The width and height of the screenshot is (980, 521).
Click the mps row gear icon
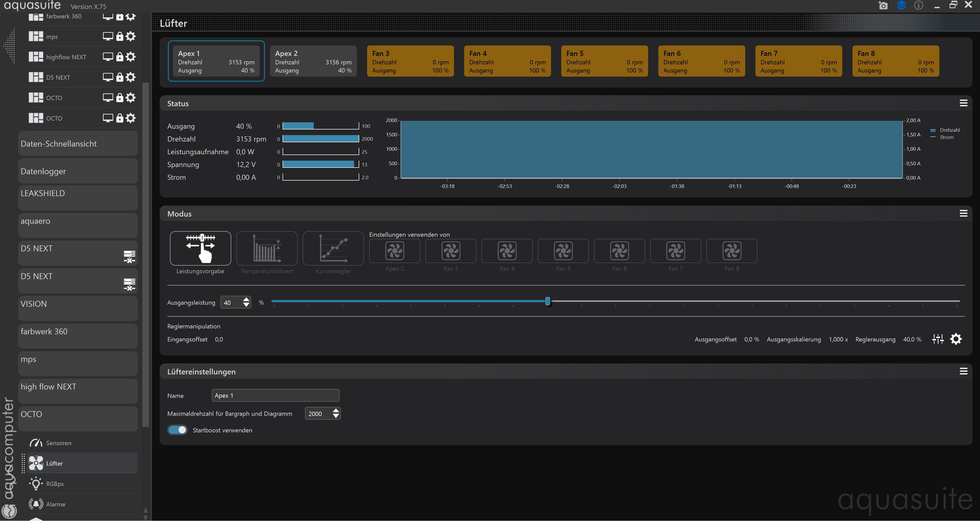(131, 37)
